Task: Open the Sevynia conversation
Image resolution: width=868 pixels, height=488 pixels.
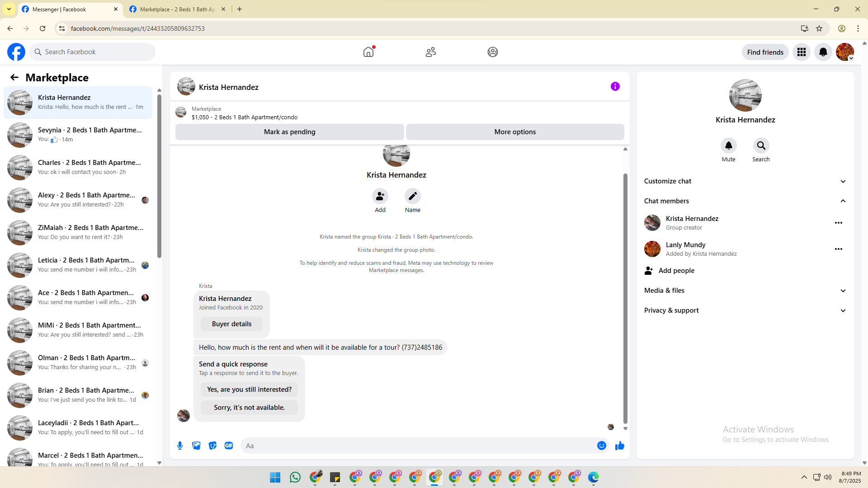Action: click(x=78, y=135)
